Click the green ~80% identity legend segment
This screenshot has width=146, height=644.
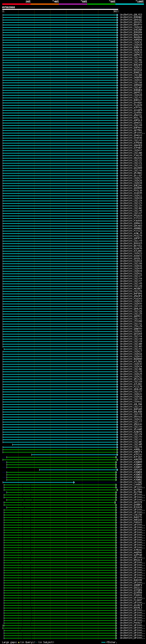pos(101,4)
